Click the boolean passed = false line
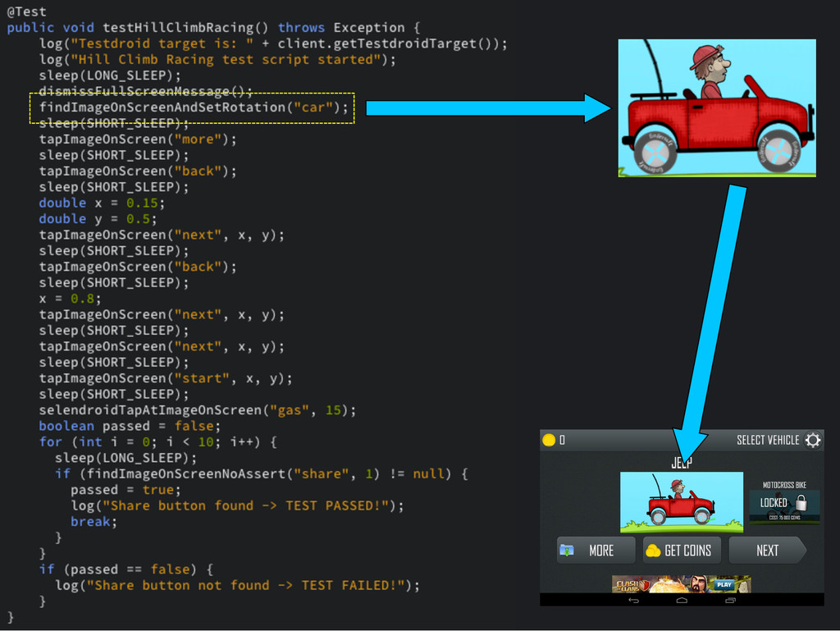 coord(130,427)
